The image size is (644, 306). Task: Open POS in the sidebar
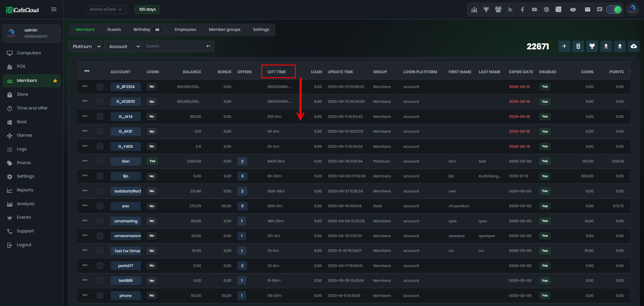(32, 67)
